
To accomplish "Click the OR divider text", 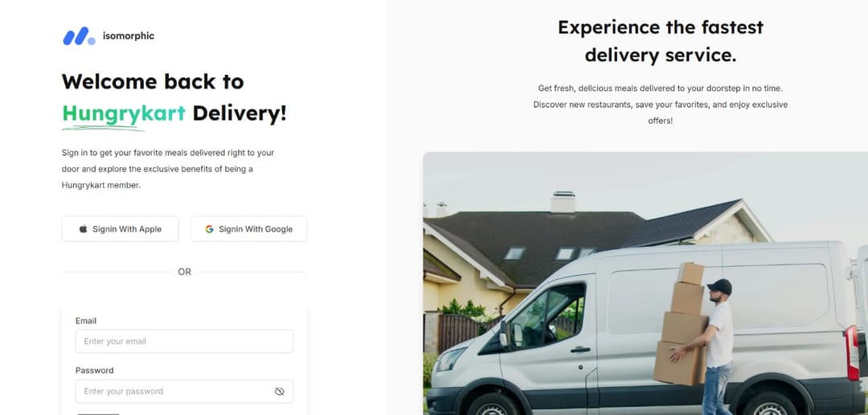I will pos(184,272).
